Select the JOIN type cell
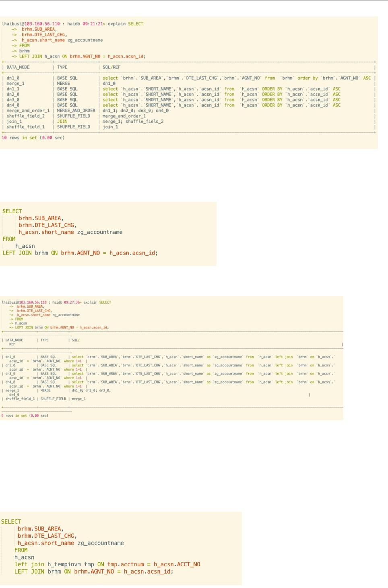 pos(62,121)
